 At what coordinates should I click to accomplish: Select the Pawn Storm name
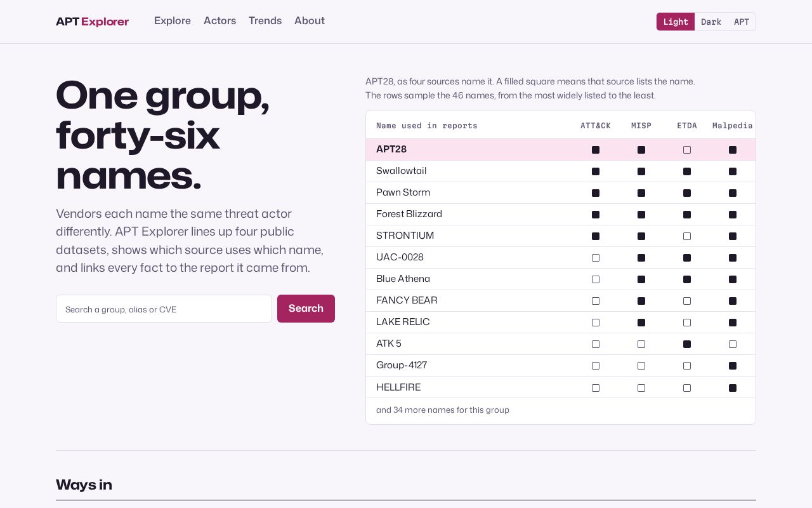[403, 192]
